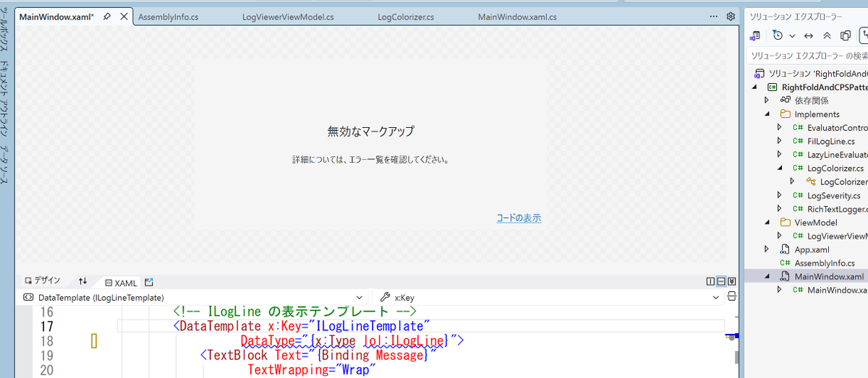Select LogViewerViewModel file in tree

coord(838,236)
